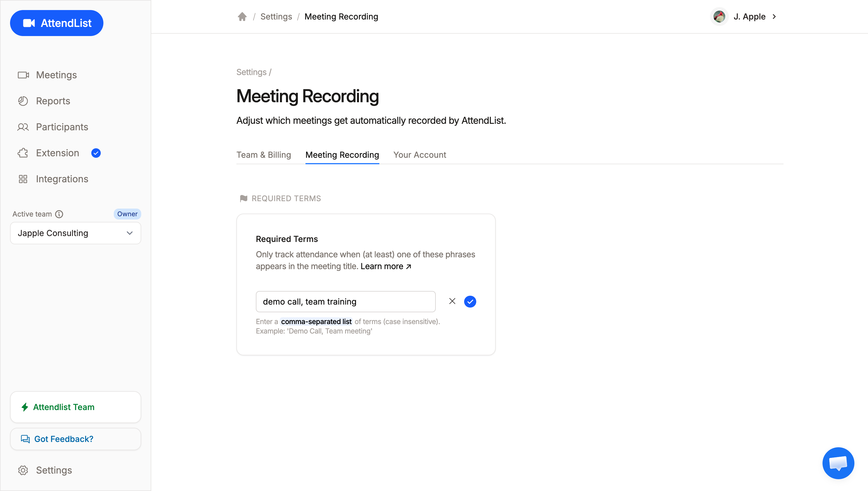Viewport: 868px width, 491px height.
Task: Switch to the Team & Billing tab
Action: 264,155
